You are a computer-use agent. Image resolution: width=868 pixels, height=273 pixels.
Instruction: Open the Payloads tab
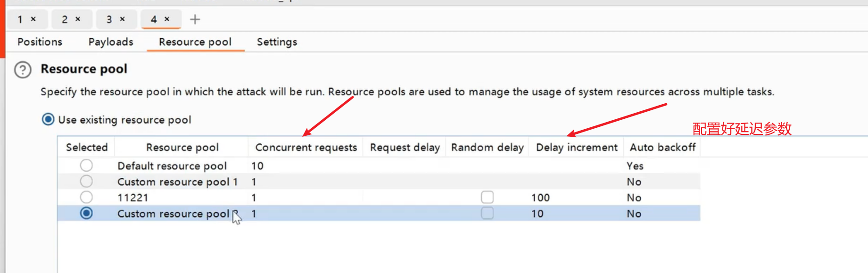pos(111,42)
